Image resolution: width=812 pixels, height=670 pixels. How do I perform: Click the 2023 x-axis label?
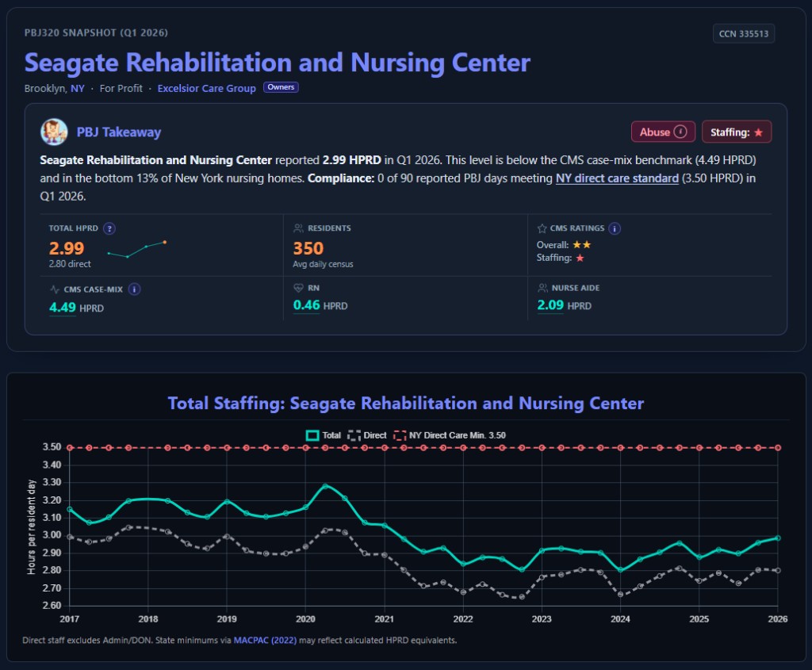[542, 618]
